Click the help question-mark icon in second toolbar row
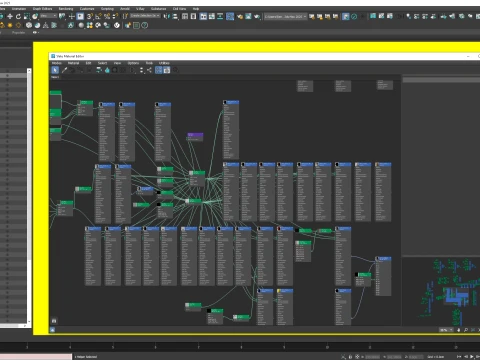Screen dimensions: 480x360 tap(145, 25)
